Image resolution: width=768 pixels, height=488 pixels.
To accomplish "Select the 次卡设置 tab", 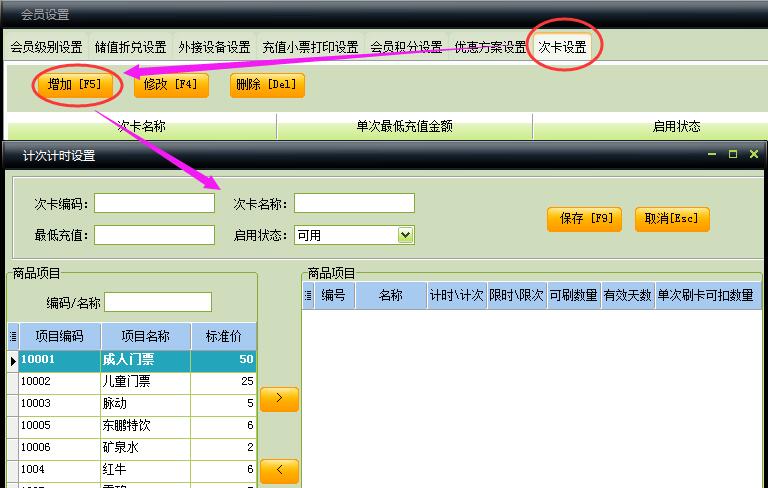I will tap(562, 47).
